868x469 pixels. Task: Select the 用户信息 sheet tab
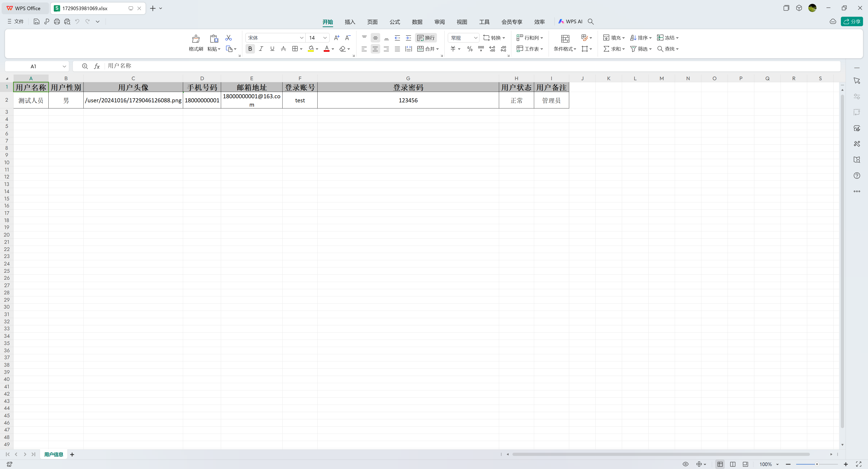pyautogui.click(x=54, y=455)
